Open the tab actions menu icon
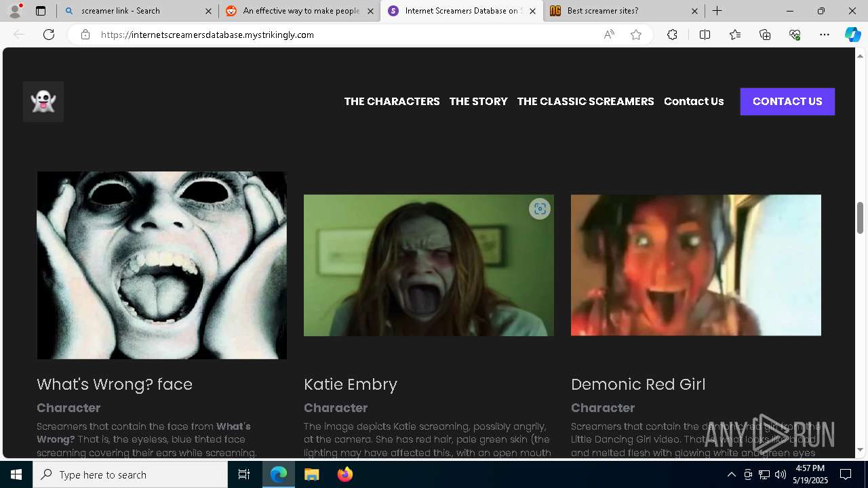868x488 pixels. (41, 11)
